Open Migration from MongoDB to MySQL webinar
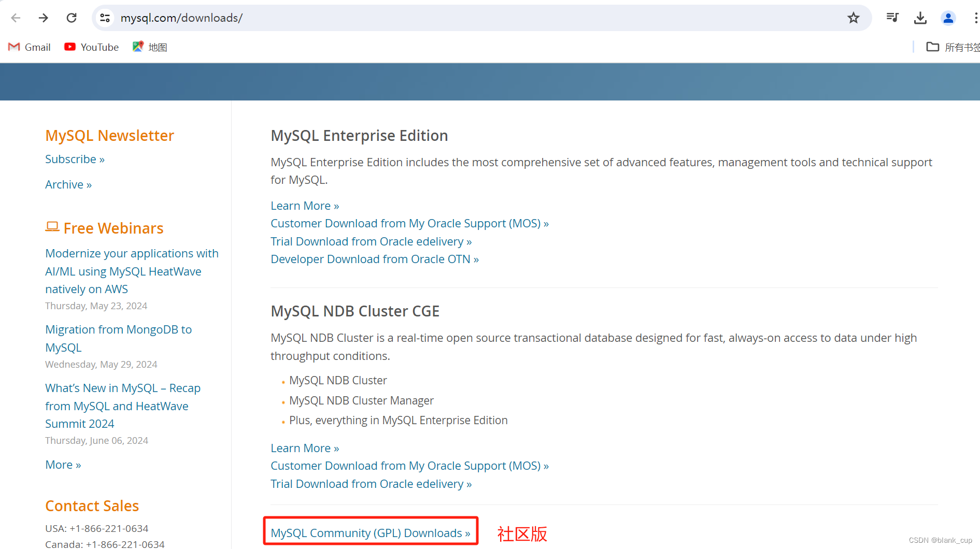 (118, 338)
